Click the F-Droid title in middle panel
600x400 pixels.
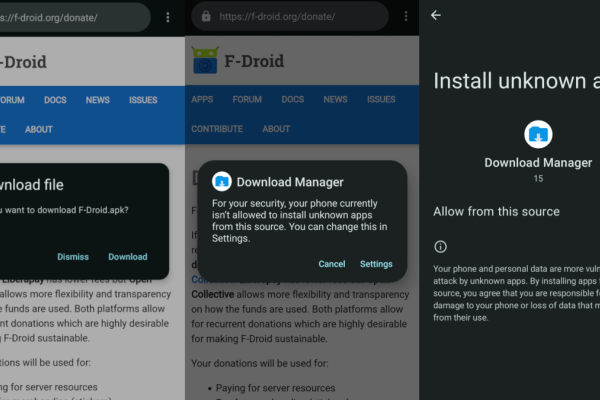(x=254, y=61)
